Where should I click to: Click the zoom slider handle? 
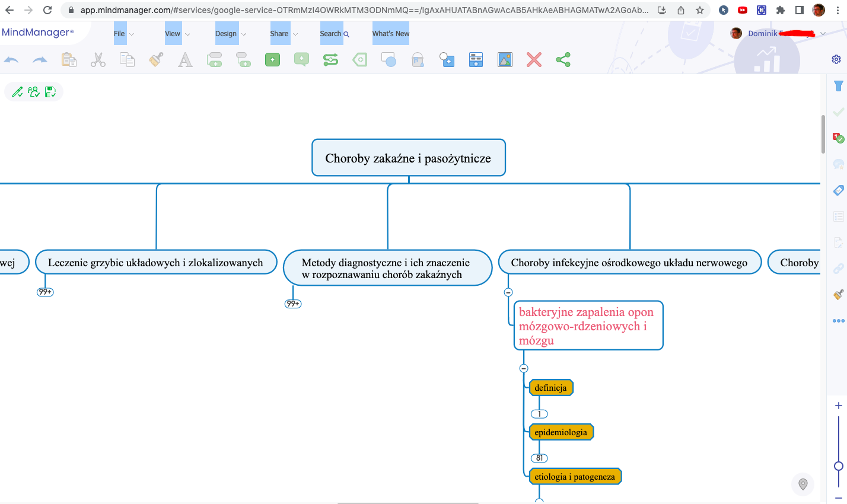pyautogui.click(x=838, y=466)
